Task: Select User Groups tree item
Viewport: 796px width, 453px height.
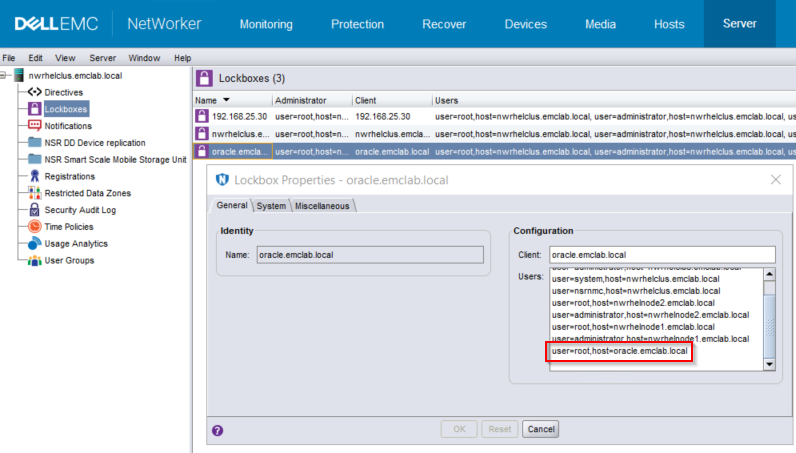Action: point(69,260)
